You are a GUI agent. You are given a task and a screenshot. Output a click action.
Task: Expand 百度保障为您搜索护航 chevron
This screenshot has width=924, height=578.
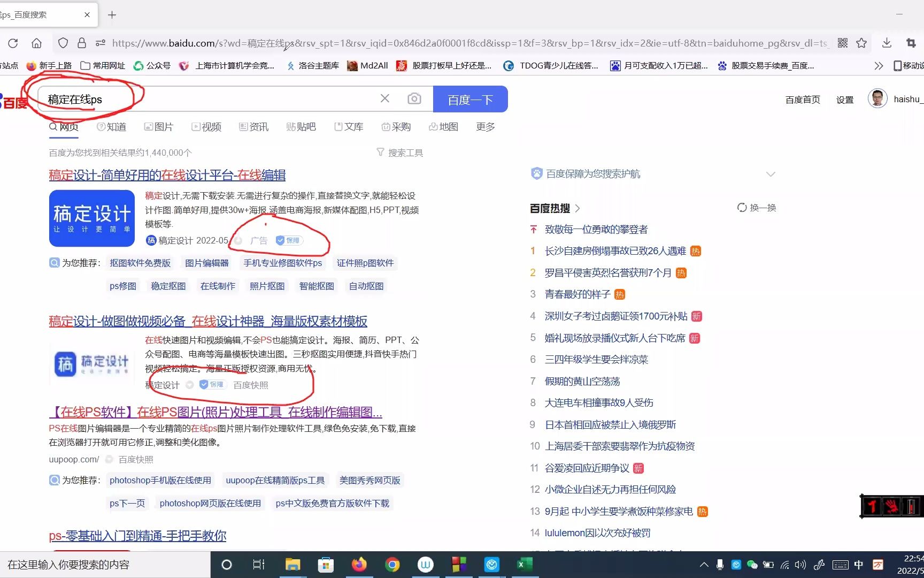coord(771,174)
